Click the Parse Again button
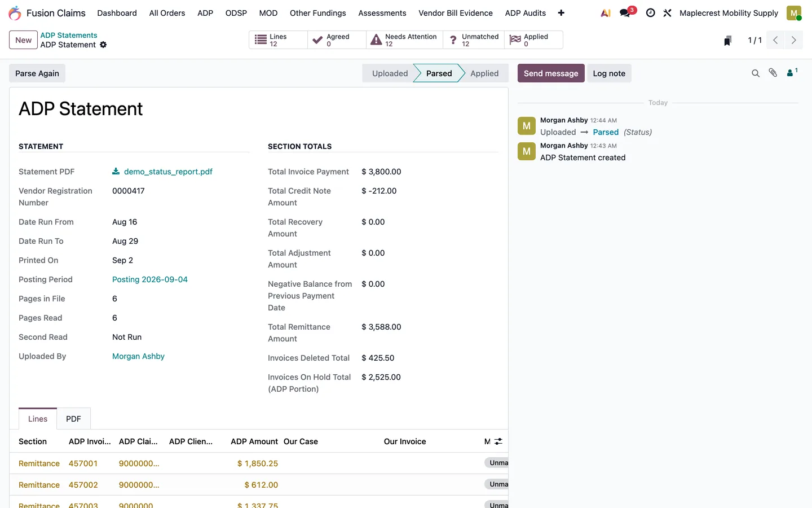Screen dimensions: 812x508 37,73
